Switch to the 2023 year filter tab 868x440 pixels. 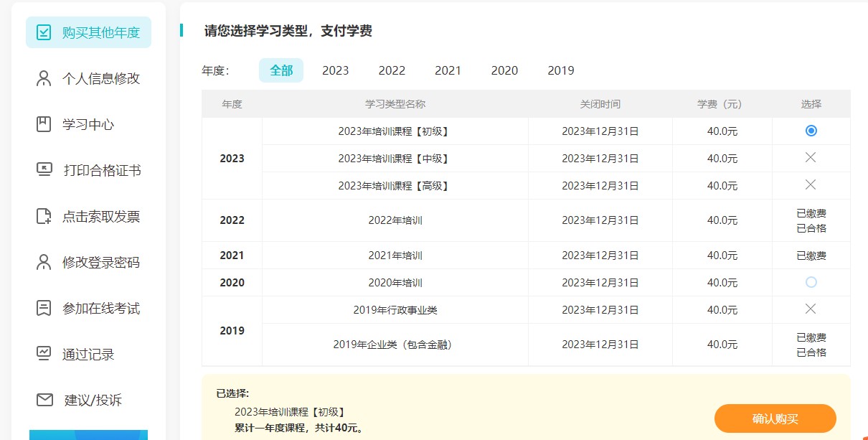pos(334,70)
